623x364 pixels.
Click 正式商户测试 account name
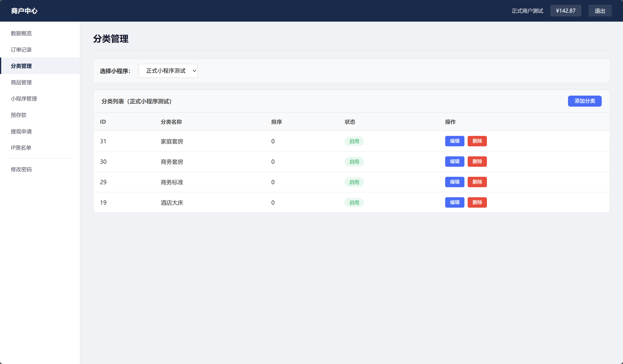[x=527, y=11]
